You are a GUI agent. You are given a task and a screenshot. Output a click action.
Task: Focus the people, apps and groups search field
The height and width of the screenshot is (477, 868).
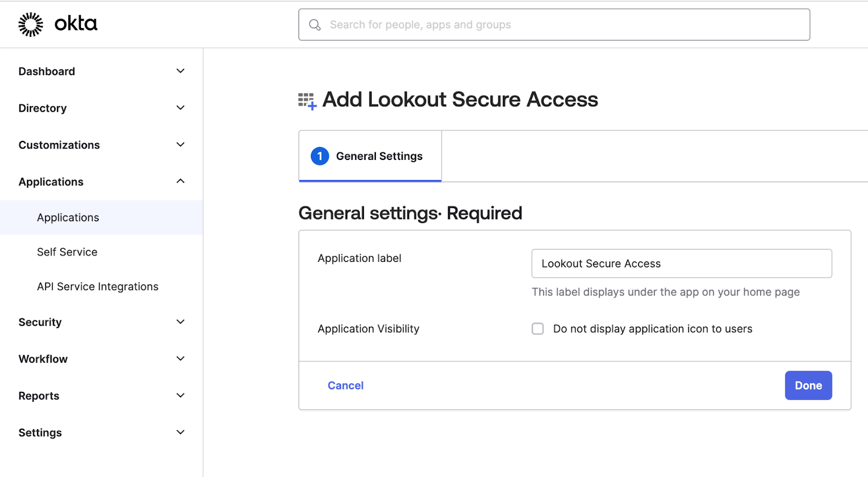tap(554, 24)
